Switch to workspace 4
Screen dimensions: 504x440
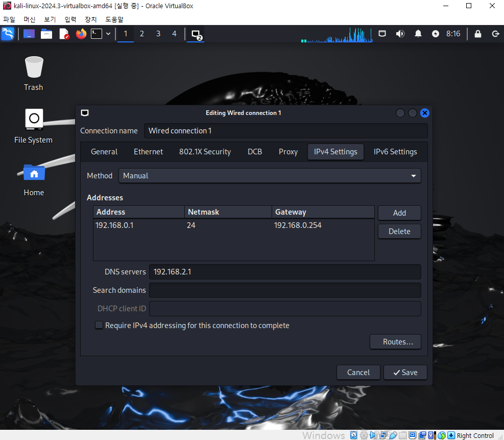coord(174,33)
